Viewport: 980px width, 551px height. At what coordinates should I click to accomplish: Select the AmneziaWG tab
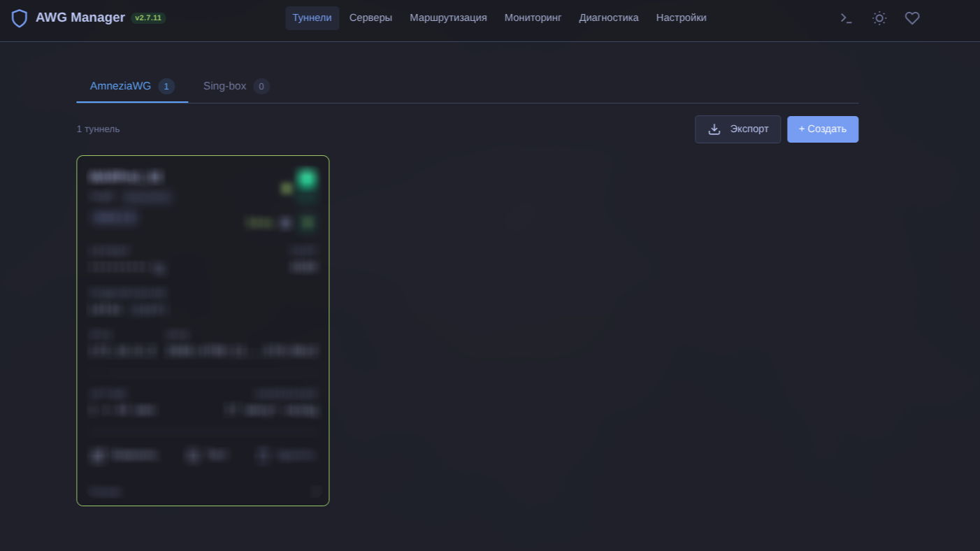point(132,86)
